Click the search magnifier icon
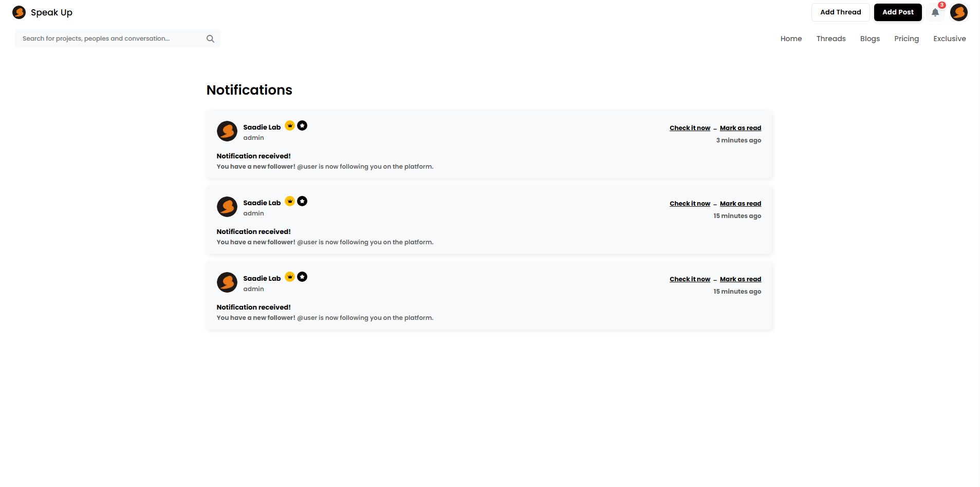The height and width of the screenshot is (487, 980). (210, 39)
